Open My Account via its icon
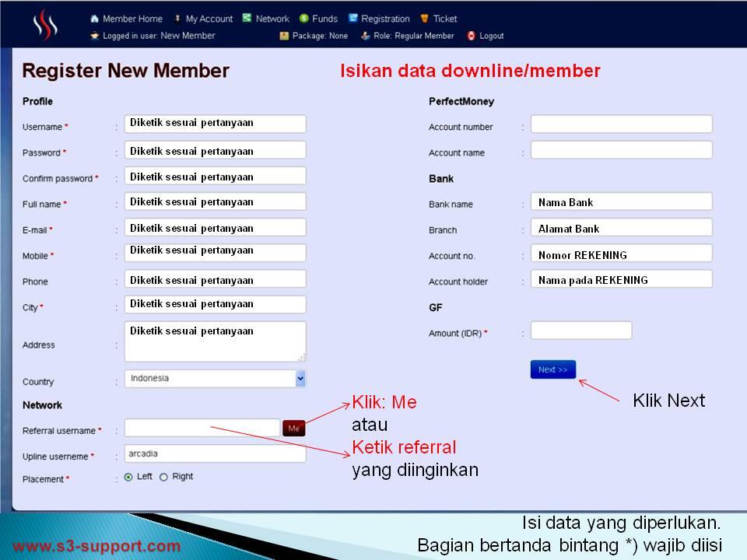Viewport: 747px width, 560px height. [x=179, y=19]
